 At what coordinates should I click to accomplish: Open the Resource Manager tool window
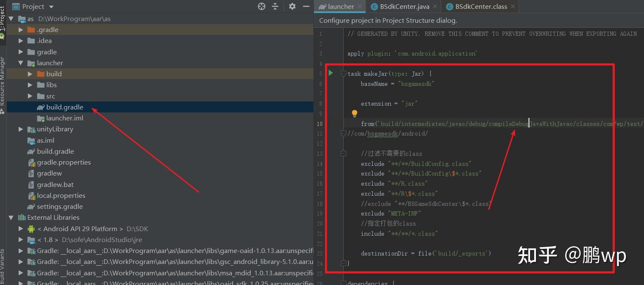click(x=3, y=80)
